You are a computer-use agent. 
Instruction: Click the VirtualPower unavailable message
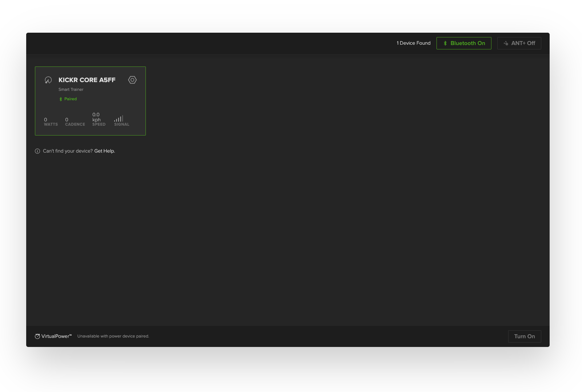pos(113,336)
